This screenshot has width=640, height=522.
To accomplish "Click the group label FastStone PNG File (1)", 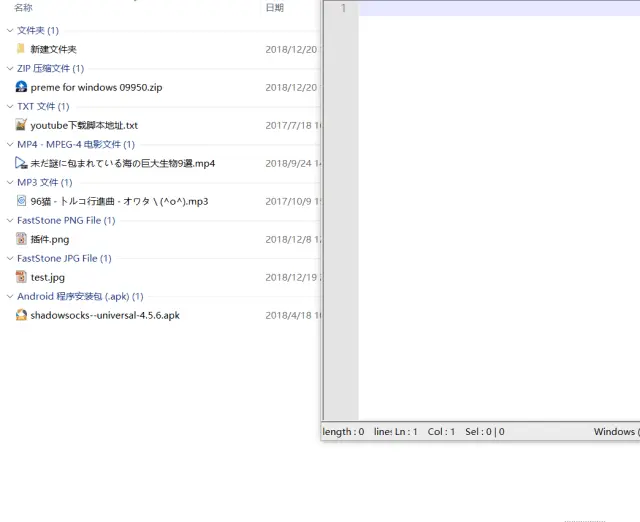I will [66, 220].
